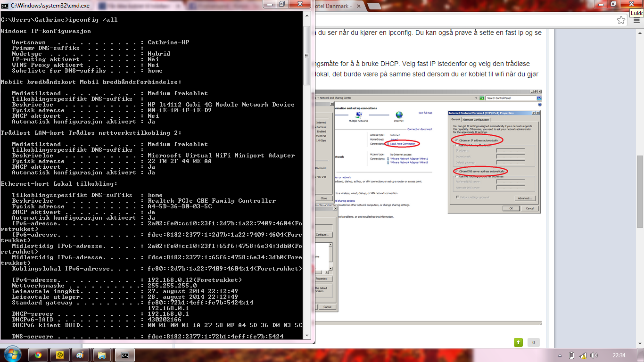Screen dimensions: 644x362
Task: Click 'Mobilt bredbåndskort Mobil bredbåndsforbindelse' heading
Action: (91, 82)
